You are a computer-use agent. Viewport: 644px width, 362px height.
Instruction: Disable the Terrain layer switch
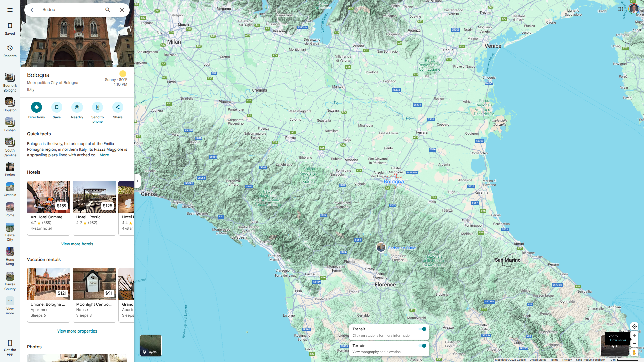click(x=422, y=346)
